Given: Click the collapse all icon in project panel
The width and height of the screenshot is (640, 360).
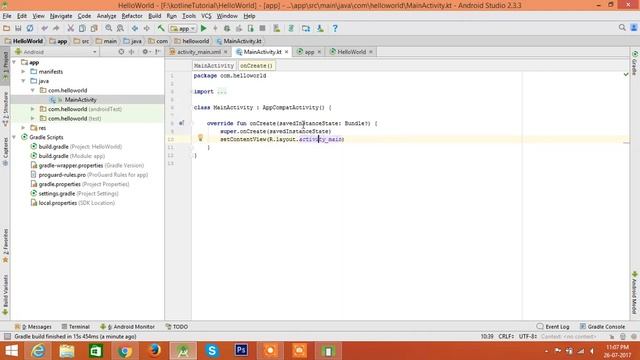Looking at the screenshot, I should (131, 52).
